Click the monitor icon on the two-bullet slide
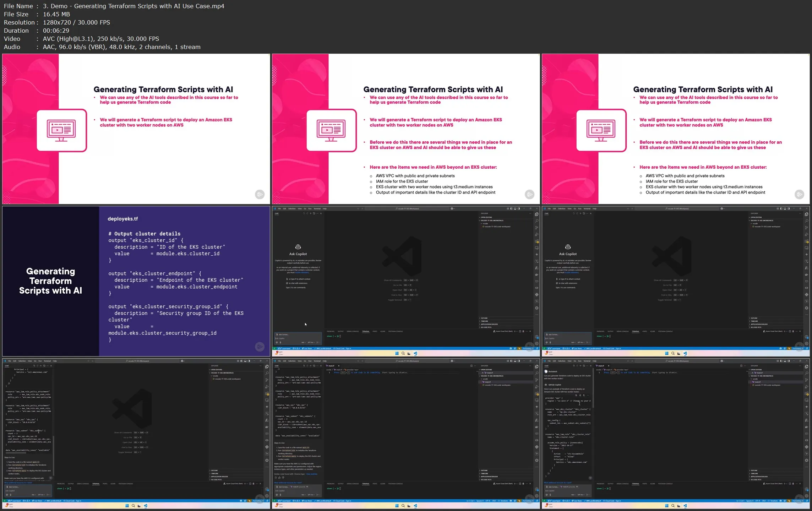This screenshot has width=812, height=511. point(61,130)
